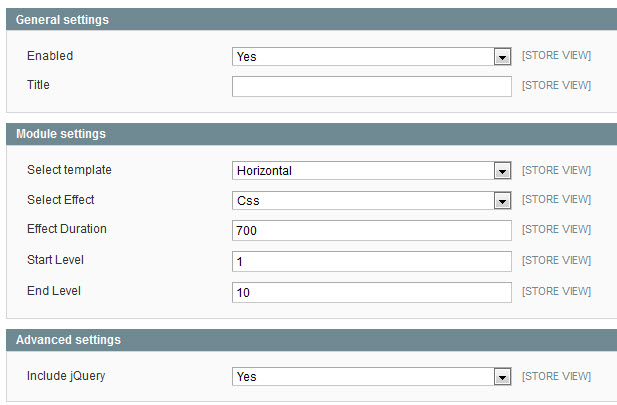Open the Enabled dropdown arrow

pos(502,57)
